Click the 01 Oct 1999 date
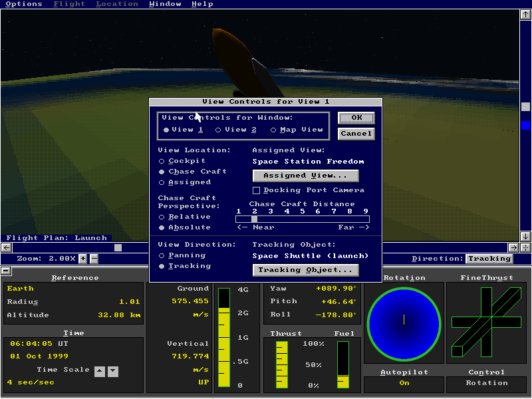This screenshot has height=399, width=532. [x=39, y=356]
